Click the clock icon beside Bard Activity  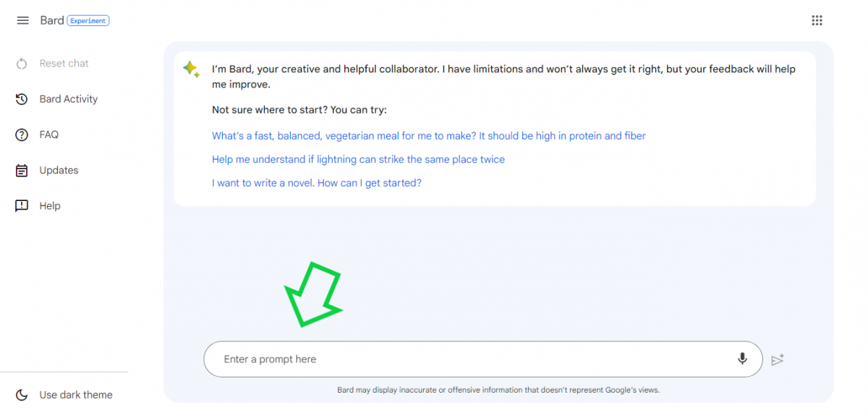[x=22, y=99]
